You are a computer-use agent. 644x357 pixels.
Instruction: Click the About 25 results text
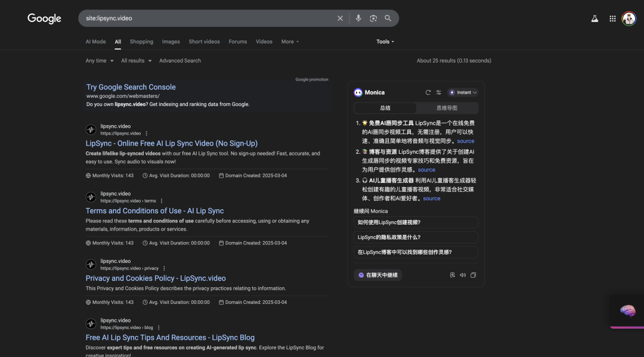(x=454, y=61)
